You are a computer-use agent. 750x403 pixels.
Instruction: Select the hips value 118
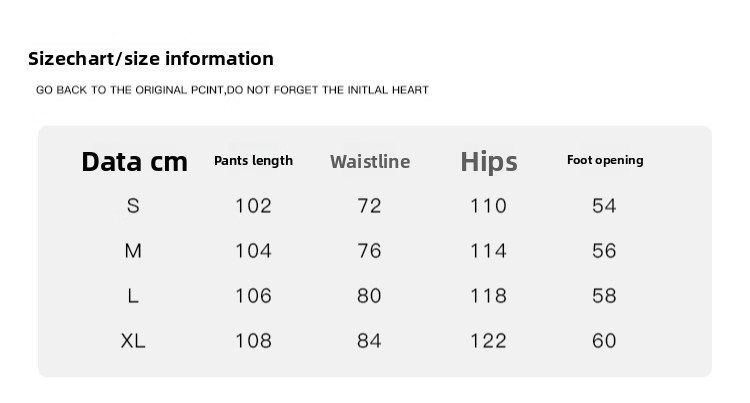click(489, 296)
